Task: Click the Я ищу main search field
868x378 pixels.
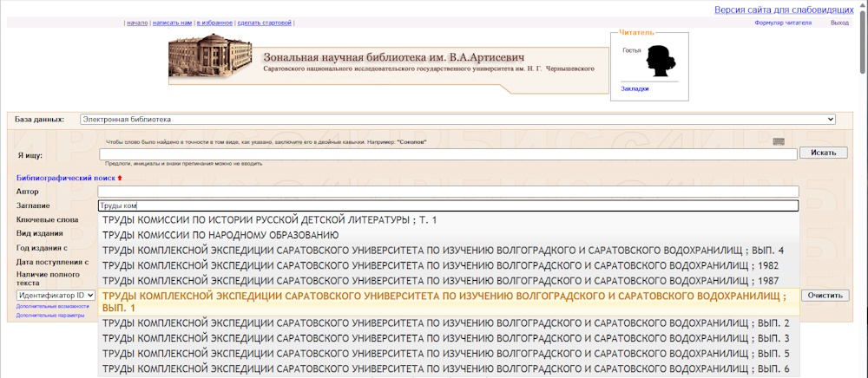Action: click(448, 153)
